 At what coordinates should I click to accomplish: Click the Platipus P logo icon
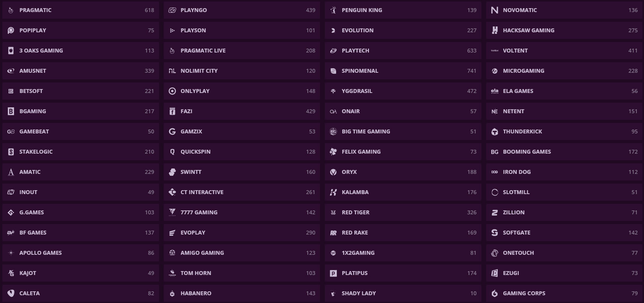click(333, 273)
